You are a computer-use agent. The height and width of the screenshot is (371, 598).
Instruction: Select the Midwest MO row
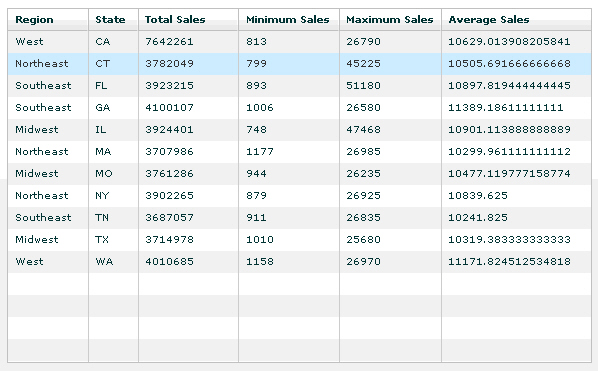coord(299,173)
